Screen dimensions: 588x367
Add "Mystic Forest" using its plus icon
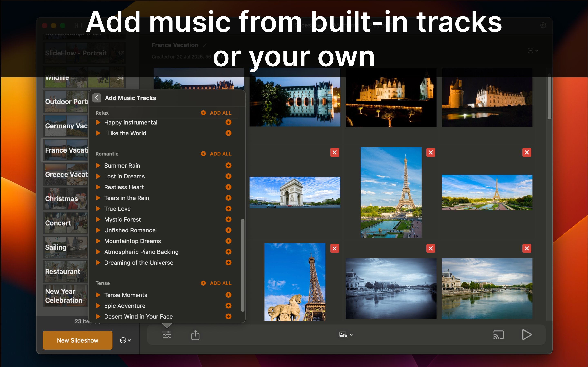point(228,219)
